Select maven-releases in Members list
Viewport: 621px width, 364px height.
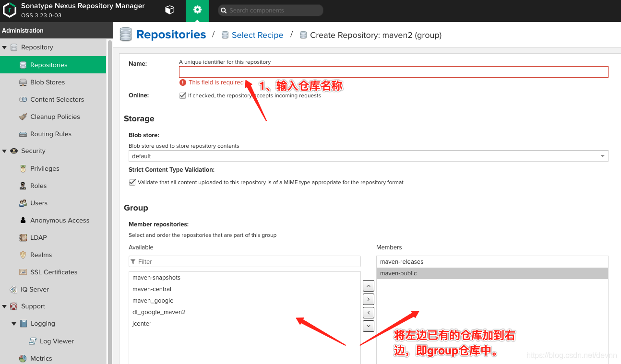tap(492, 262)
